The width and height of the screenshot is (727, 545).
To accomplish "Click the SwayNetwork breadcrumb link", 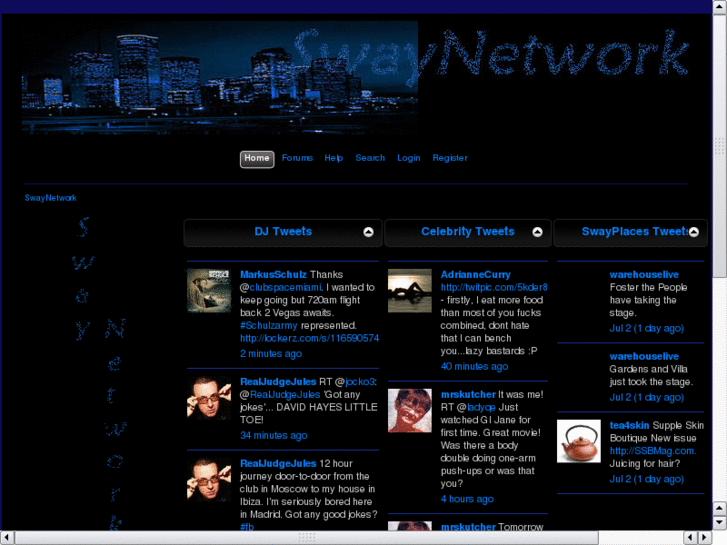I will (51, 198).
